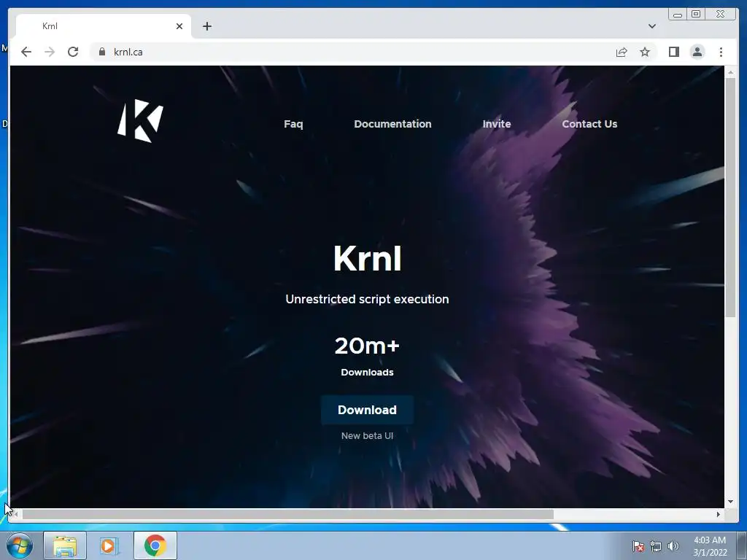The image size is (747, 560).
Task: Click the Chrome taskbar icon
Action: tap(155, 545)
